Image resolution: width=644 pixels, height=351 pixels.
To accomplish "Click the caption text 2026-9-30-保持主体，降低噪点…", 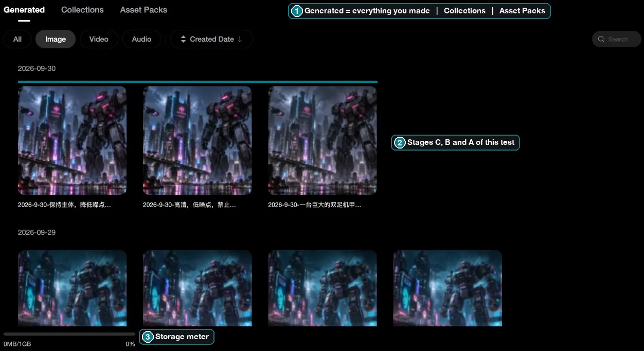I will [64, 205].
